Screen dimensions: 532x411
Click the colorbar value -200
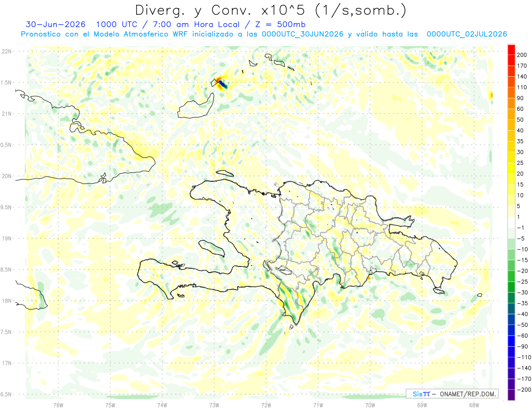[523, 390]
